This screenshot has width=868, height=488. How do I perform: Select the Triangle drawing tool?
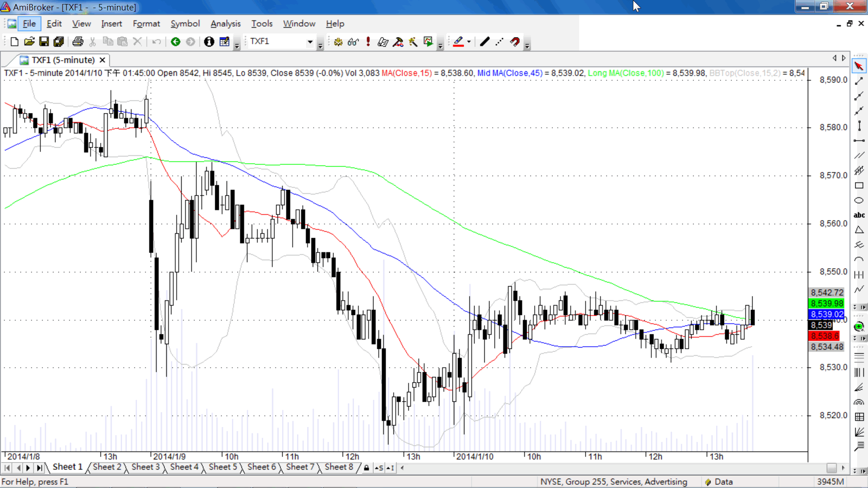pos(859,230)
